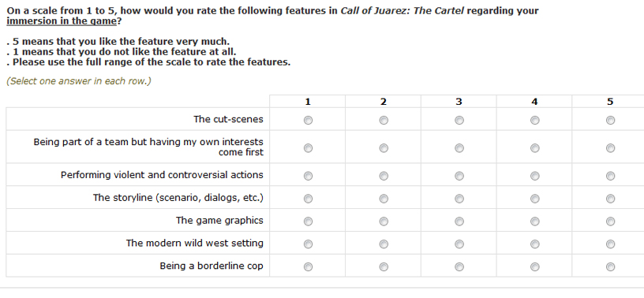The height and width of the screenshot is (298, 644).
Task: Select 3 for being a borderline cop
Action: (x=459, y=266)
